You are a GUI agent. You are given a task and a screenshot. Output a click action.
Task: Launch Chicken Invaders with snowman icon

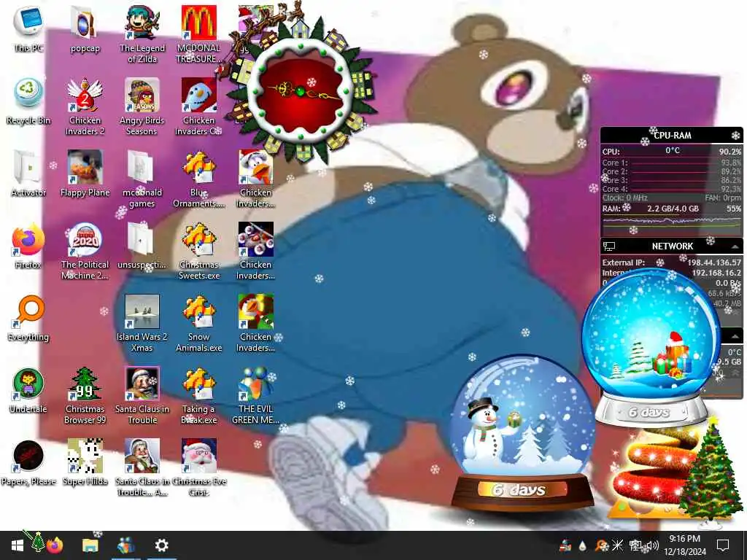coord(198,107)
